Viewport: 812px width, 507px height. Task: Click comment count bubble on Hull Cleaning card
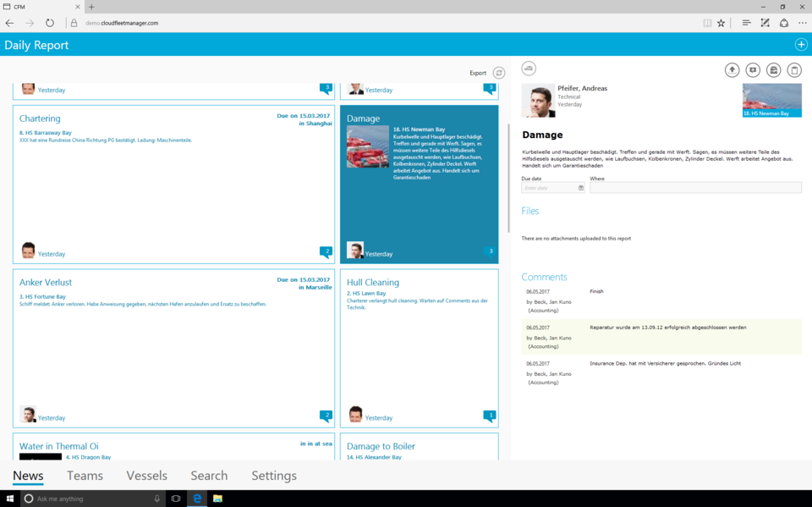489,416
